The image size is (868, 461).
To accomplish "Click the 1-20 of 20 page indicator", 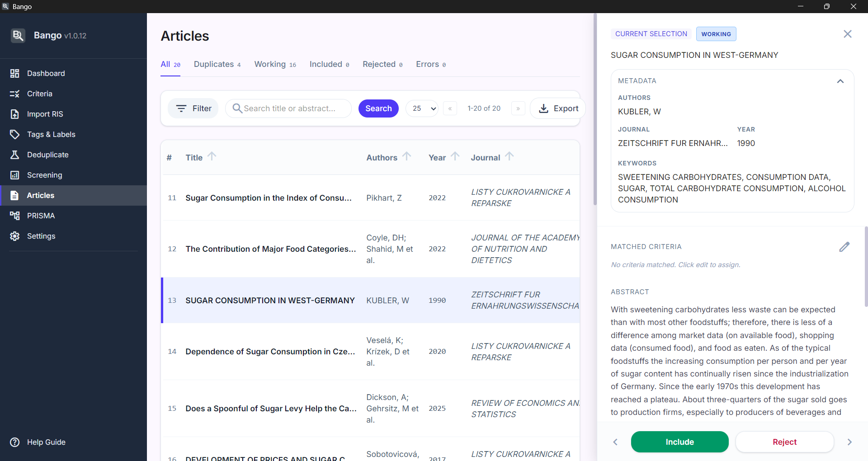I will pos(484,108).
